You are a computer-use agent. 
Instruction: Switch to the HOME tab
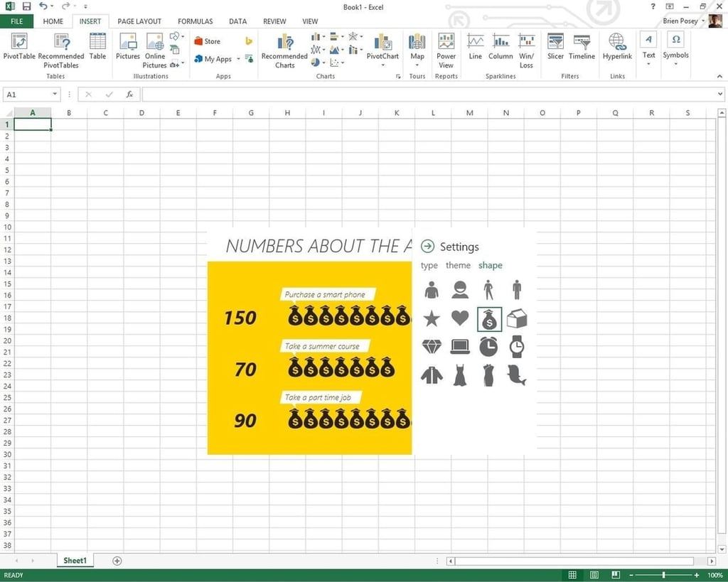click(x=53, y=21)
